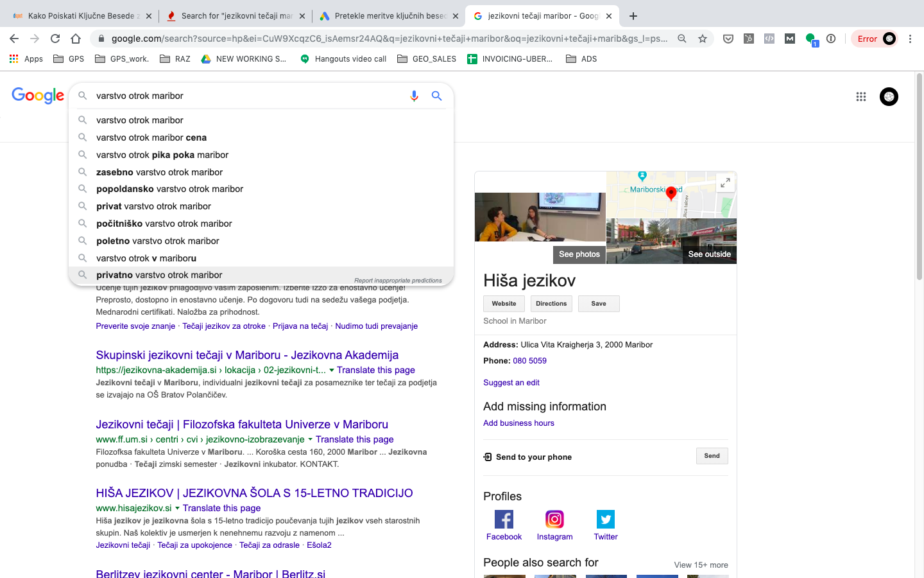Select suggestion "zasebno varstvo otrok maribor"
924x578 pixels.
261,172
